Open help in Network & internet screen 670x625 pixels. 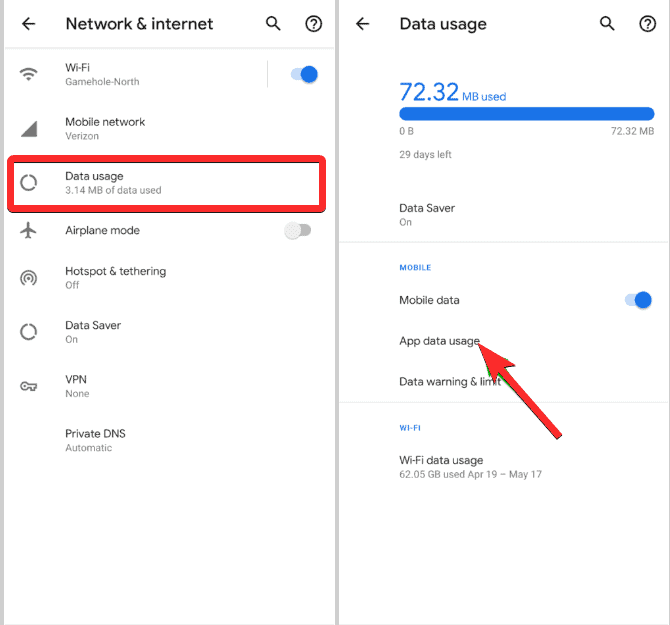314,23
